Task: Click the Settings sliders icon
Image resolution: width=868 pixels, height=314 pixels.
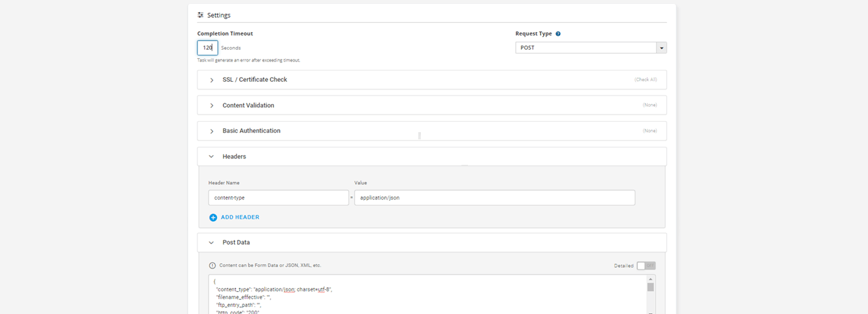Action: [201, 15]
